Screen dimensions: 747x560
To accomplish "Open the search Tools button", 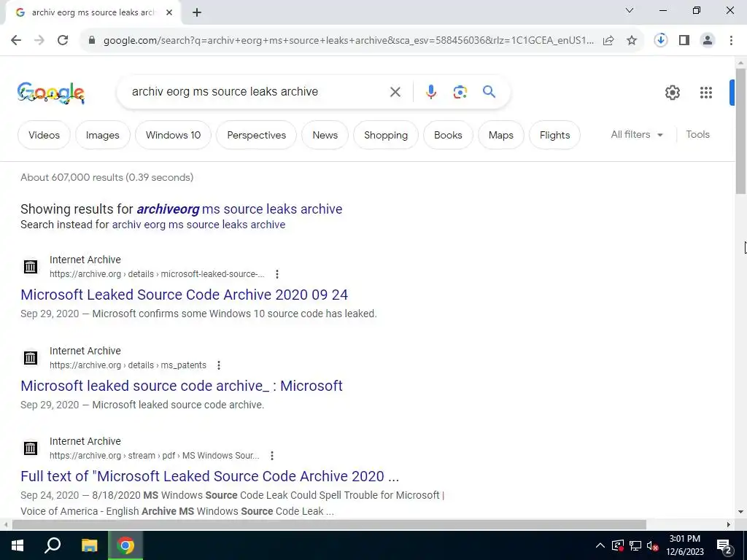I will [x=697, y=135].
